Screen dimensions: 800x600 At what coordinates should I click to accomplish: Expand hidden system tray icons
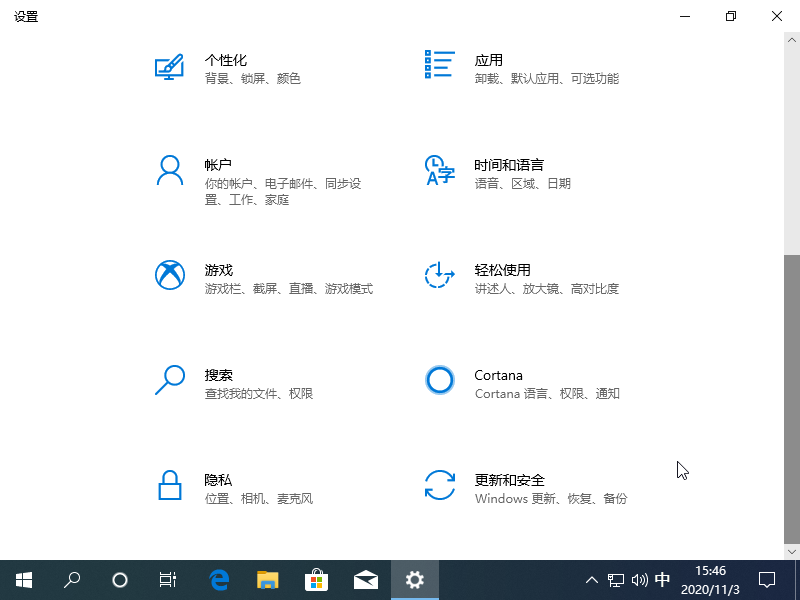[x=592, y=580]
